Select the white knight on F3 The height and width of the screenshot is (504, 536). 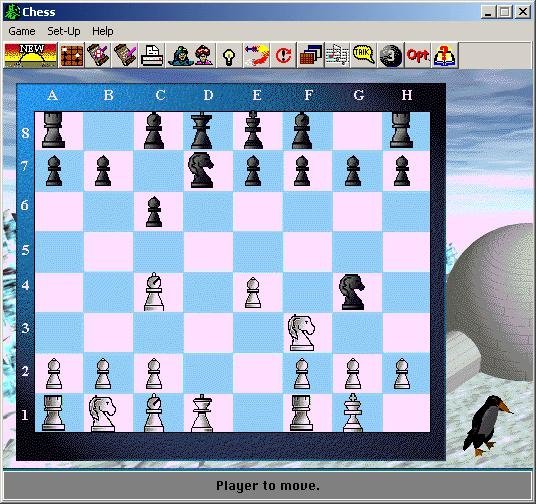(x=301, y=333)
